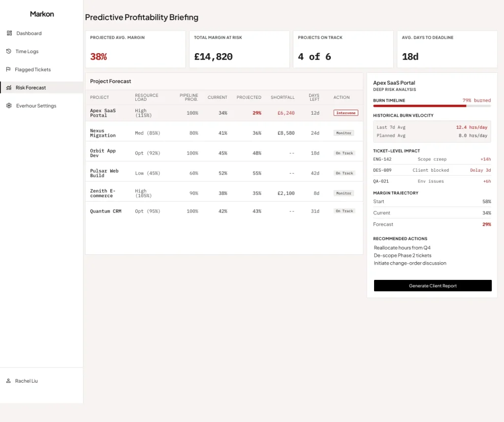
Task: Select the Quantum CRM project row
Action: 224,211
